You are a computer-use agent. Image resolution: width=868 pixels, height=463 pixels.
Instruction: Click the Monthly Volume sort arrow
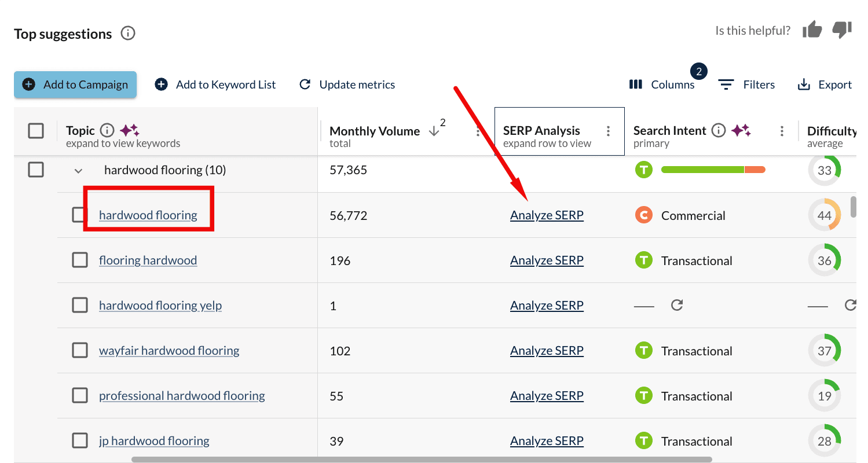tap(434, 131)
